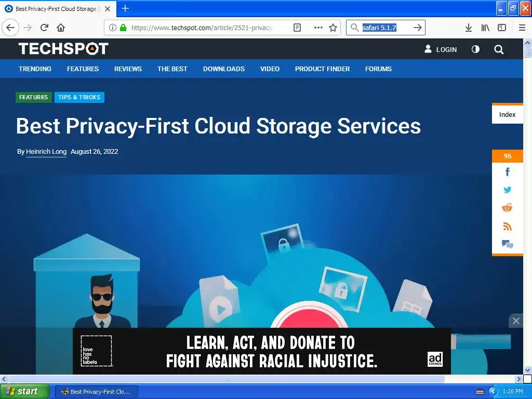Share article on Twitter
Viewport: 532px width, 399px height.
(507, 190)
